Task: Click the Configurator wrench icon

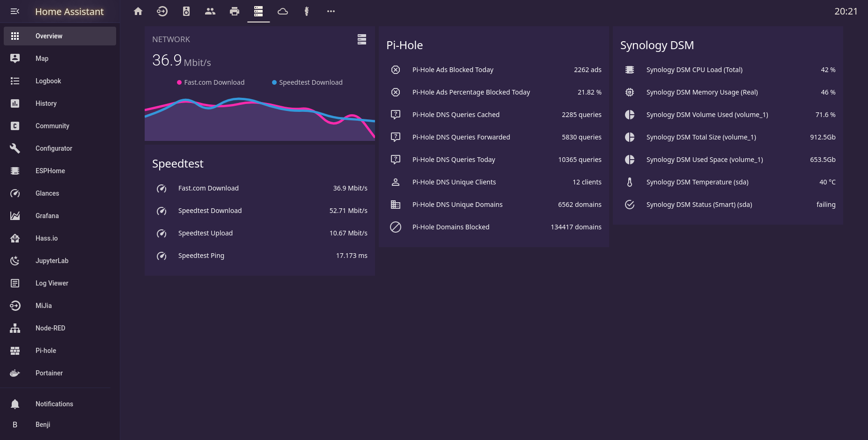Action: pyautogui.click(x=15, y=148)
